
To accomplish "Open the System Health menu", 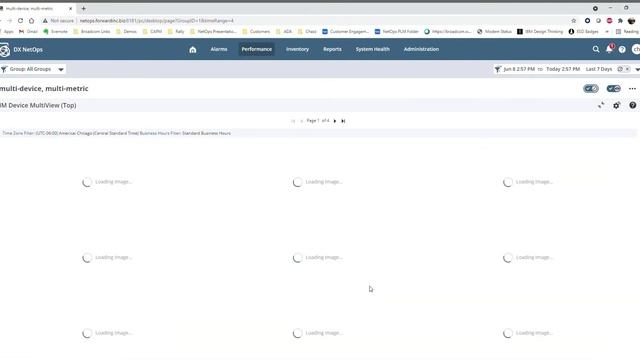I will 372,49.
